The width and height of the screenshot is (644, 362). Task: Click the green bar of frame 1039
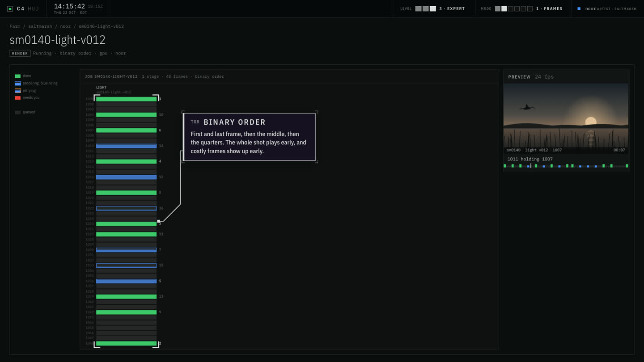pyautogui.click(x=127, y=297)
